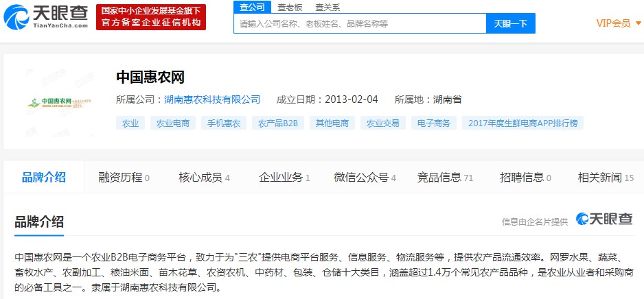Switch to the 查老板 search tab
Viewport: 644px width, 299px height.
click(290, 8)
